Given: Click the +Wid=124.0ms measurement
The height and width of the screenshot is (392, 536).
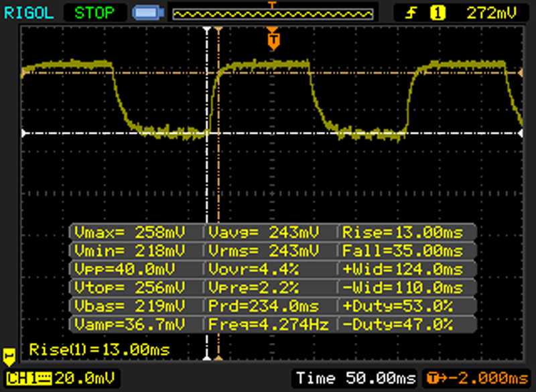Looking at the screenshot, I should pos(403,269).
